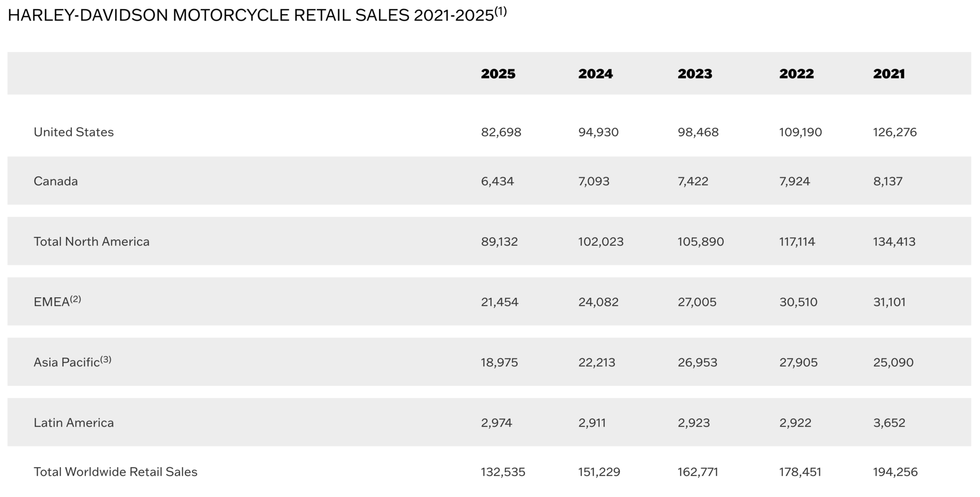Viewport: 980px width, 497px height.
Task: Click the 2025 column header
Action: [x=498, y=74]
